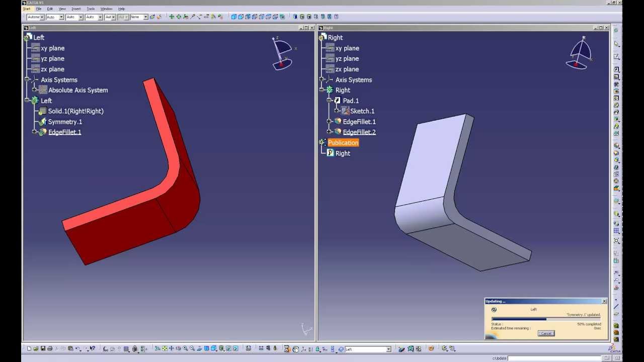Click the plane tool icon in right toolbar
The width and height of the screenshot is (644, 362).
[616, 314]
